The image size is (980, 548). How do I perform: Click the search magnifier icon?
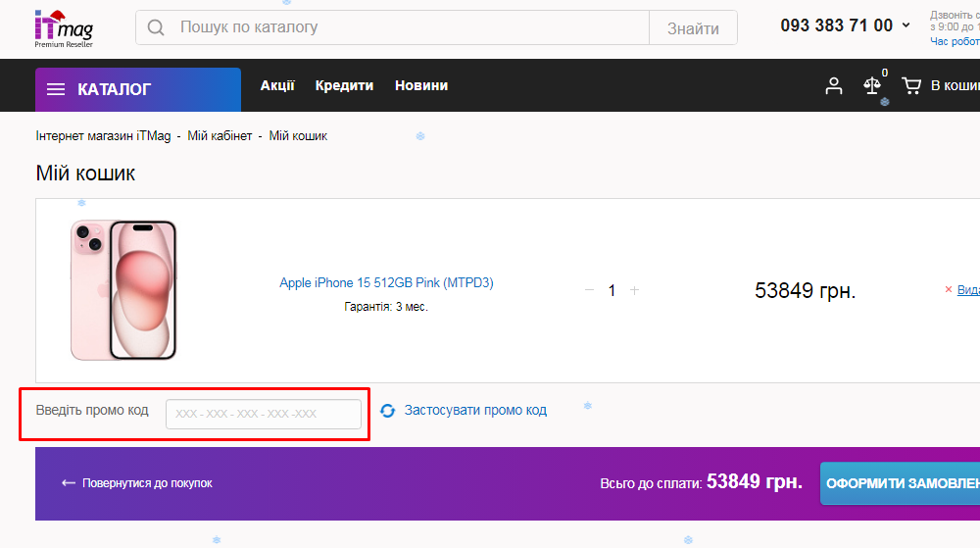(155, 27)
